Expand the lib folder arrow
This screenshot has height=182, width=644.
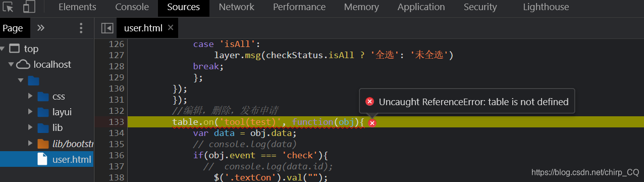(30, 128)
